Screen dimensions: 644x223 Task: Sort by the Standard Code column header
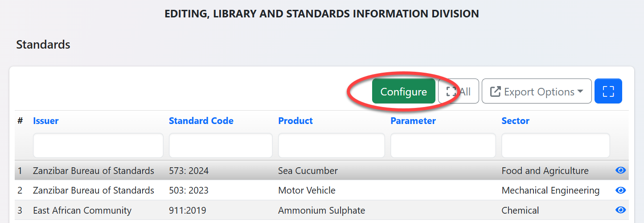[x=201, y=121]
